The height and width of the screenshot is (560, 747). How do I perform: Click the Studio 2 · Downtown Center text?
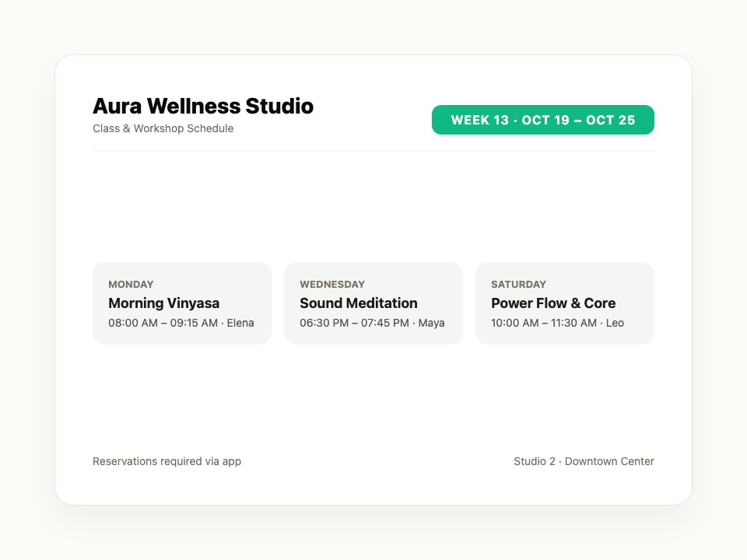click(584, 461)
